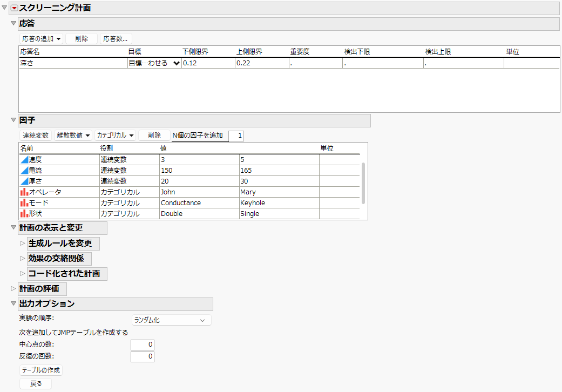Expand 生成ルールを変更
The height and width of the screenshot is (392, 562).
click(x=23, y=244)
